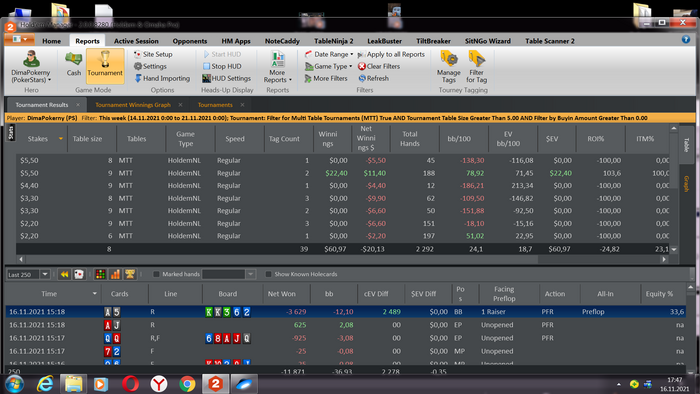
Task: Open More Filters
Action: [326, 78]
